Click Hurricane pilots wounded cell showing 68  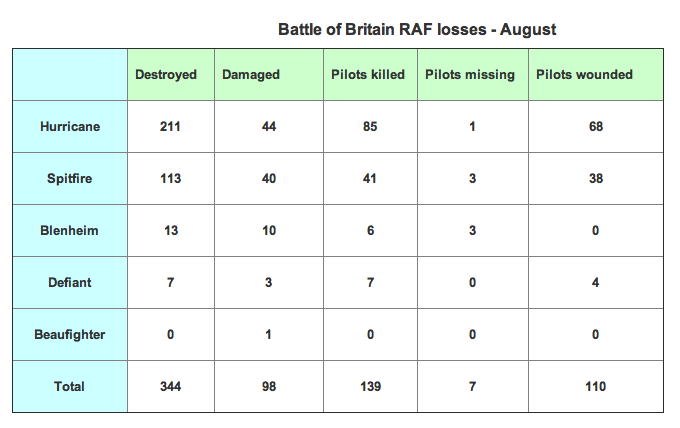(596, 127)
